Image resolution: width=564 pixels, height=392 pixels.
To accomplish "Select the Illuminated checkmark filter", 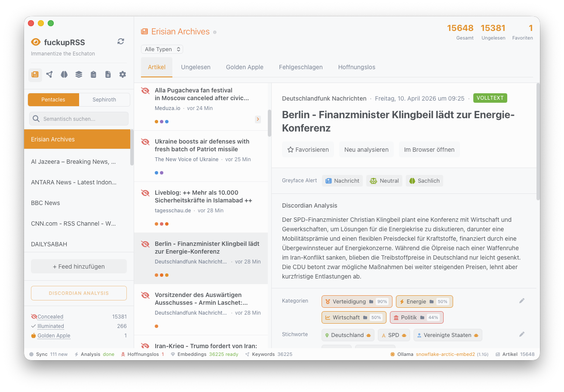I will (47, 326).
